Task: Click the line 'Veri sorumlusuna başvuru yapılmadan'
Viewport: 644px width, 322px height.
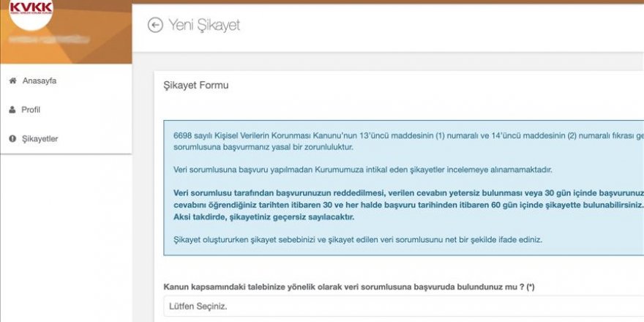Action: pyautogui.click(x=363, y=170)
